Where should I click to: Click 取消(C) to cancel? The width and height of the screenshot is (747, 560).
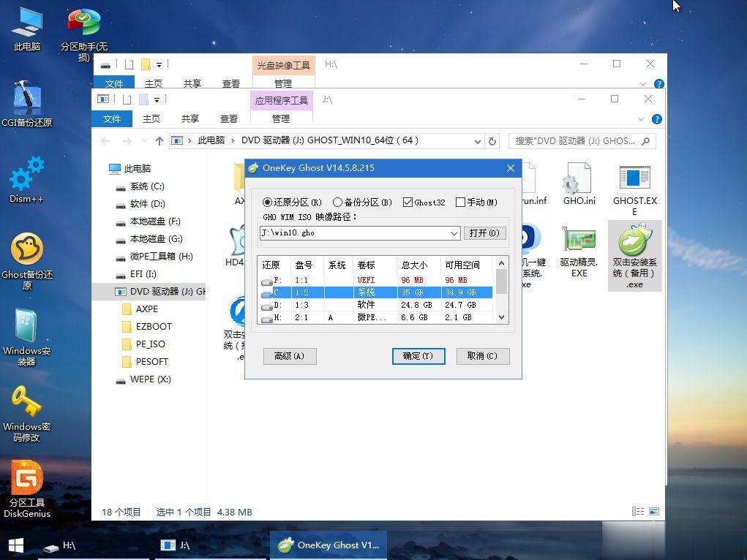(x=483, y=356)
